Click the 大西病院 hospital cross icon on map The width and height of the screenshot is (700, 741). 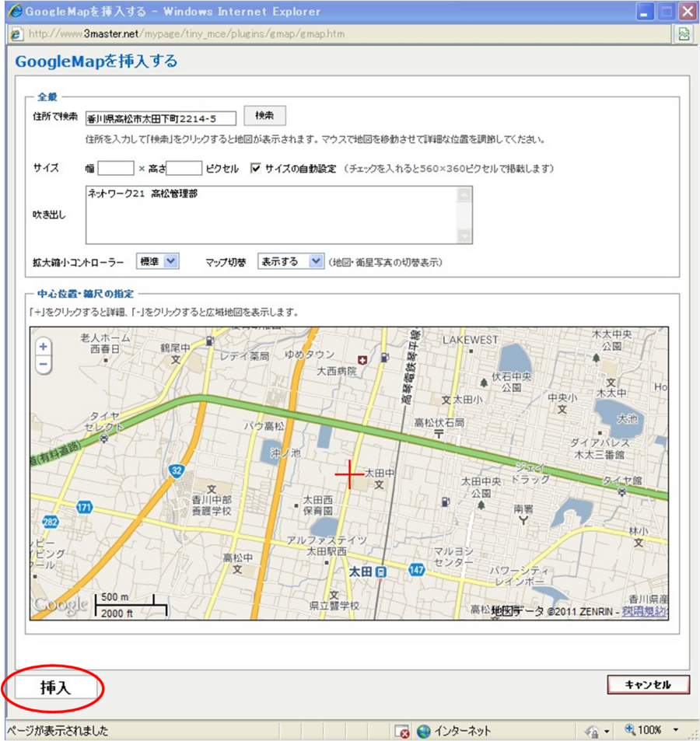coord(362,360)
